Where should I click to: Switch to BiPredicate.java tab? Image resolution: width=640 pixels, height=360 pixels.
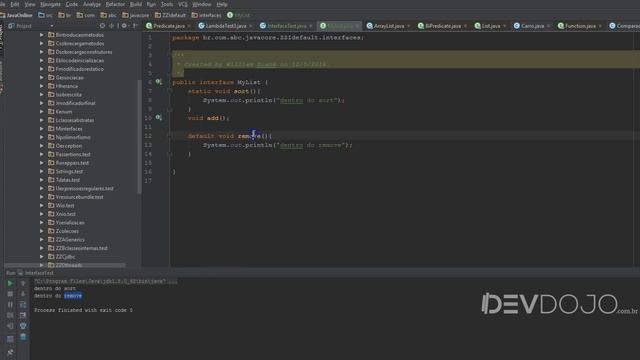(x=442, y=26)
